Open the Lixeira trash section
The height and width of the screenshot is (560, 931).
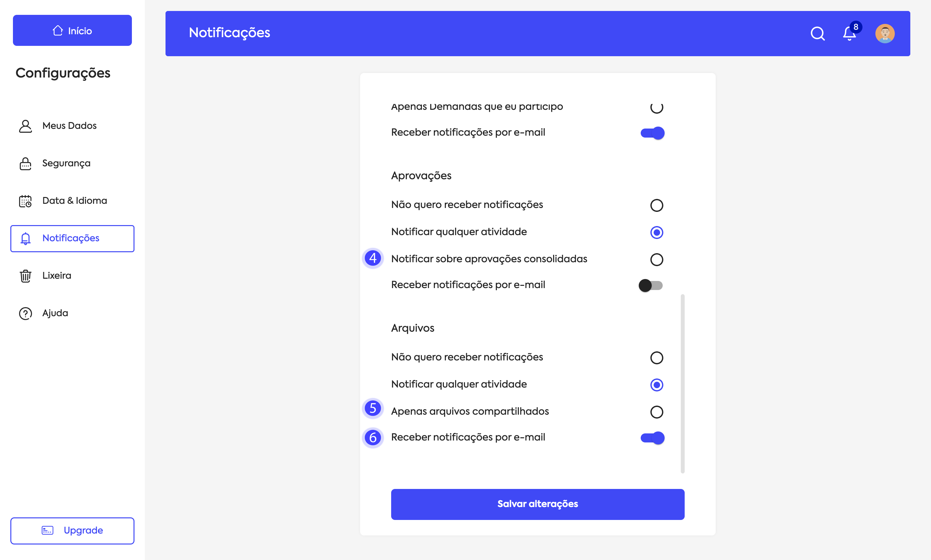coord(57,276)
